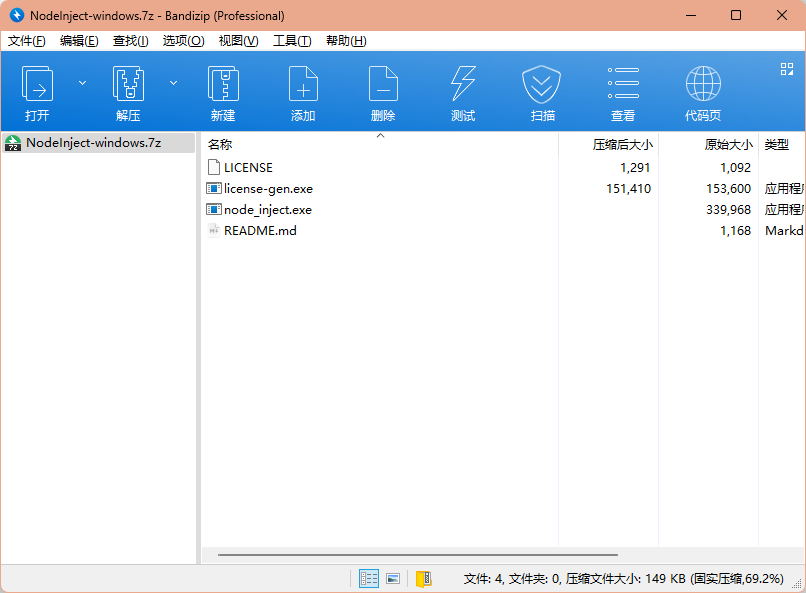Open the View (查看) toolbar icon
This screenshot has width=806, height=593.
(x=623, y=85)
